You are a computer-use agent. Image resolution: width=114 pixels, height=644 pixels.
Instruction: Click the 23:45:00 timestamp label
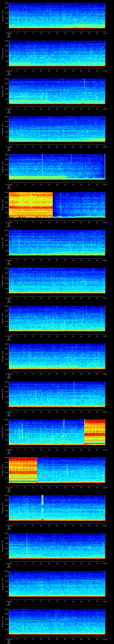point(9,639)
